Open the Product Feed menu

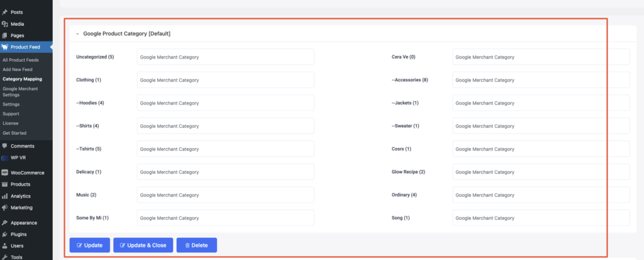tap(26, 47)
